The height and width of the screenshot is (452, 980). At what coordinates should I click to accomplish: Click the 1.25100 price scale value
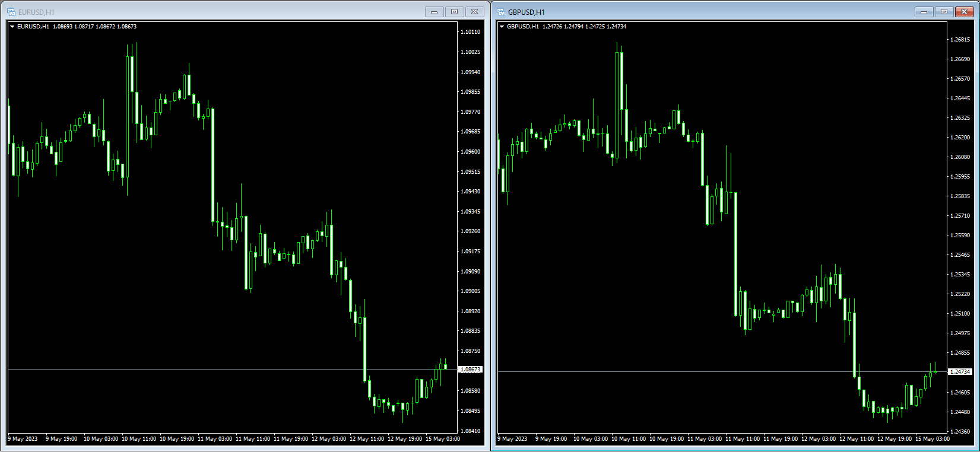(960, 314)
